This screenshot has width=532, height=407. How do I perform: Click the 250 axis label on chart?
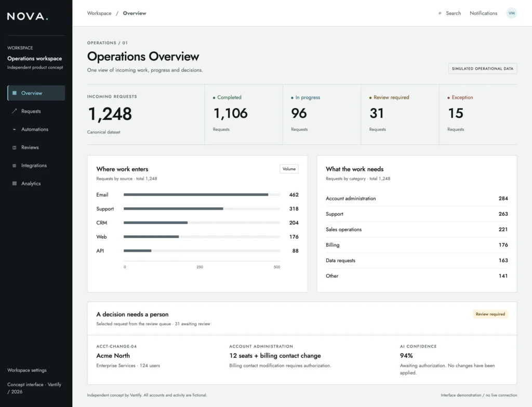coord(200,267)
